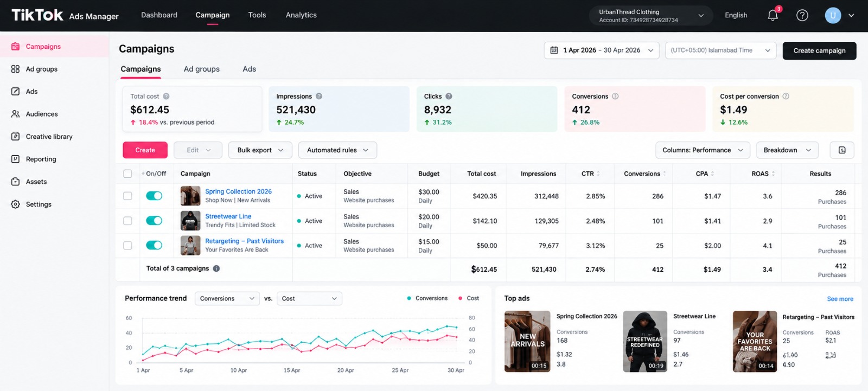Image resolution: width=868 pixels, height=391 pixels.
Task: Open the Cost comparison metric dropdown
Action: point(310,298)
